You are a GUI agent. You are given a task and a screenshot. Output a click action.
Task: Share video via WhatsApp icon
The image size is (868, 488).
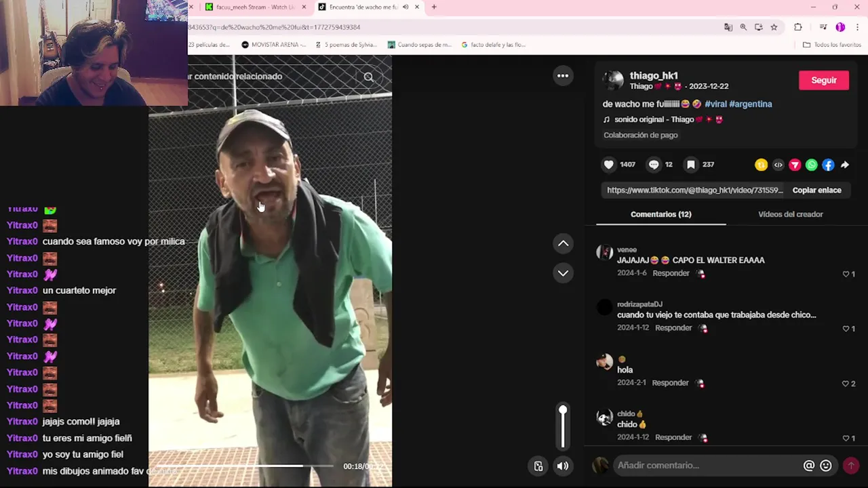tap(812, 165)
